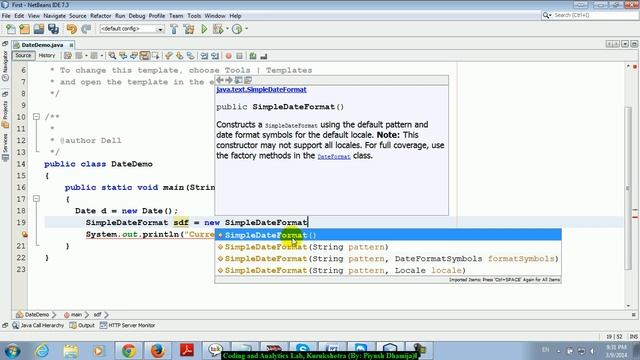640x360 pixels.
Task: Switch to Source view
Action: 23,56
